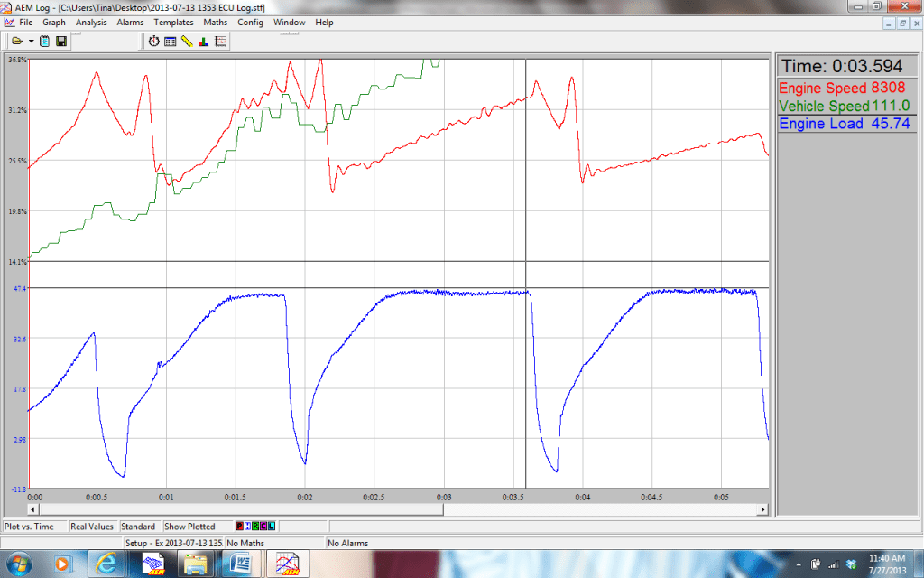The height and width of the screenshot is (578, 924).
Task: Click the Dropbox tray icon
Action: pyautogui.click(x=852, y=564)
